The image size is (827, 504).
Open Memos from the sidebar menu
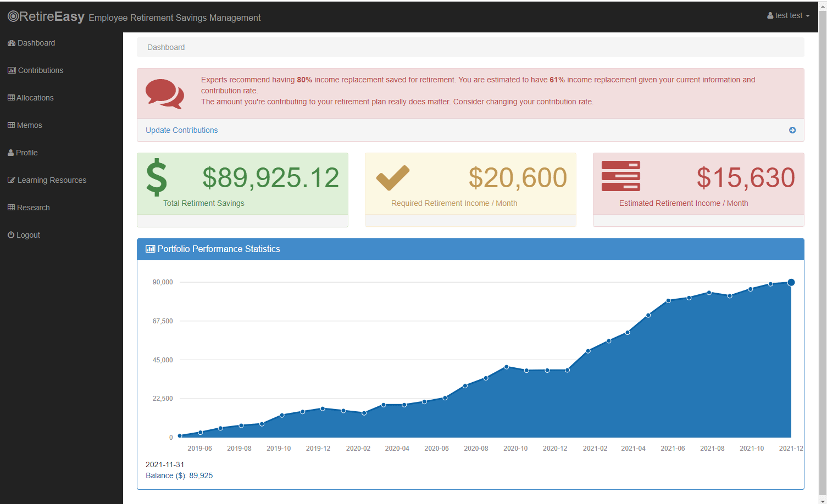[29, 125]
